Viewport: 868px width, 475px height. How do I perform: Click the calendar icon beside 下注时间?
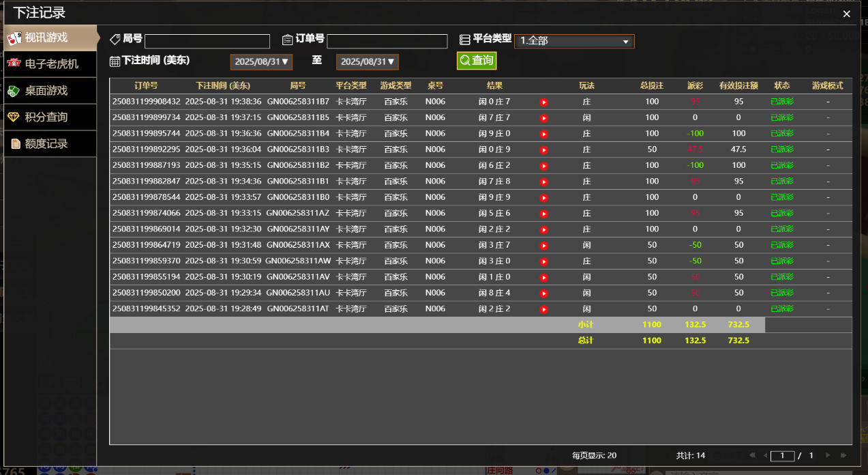pyautogui.click(x=113, y=61)
